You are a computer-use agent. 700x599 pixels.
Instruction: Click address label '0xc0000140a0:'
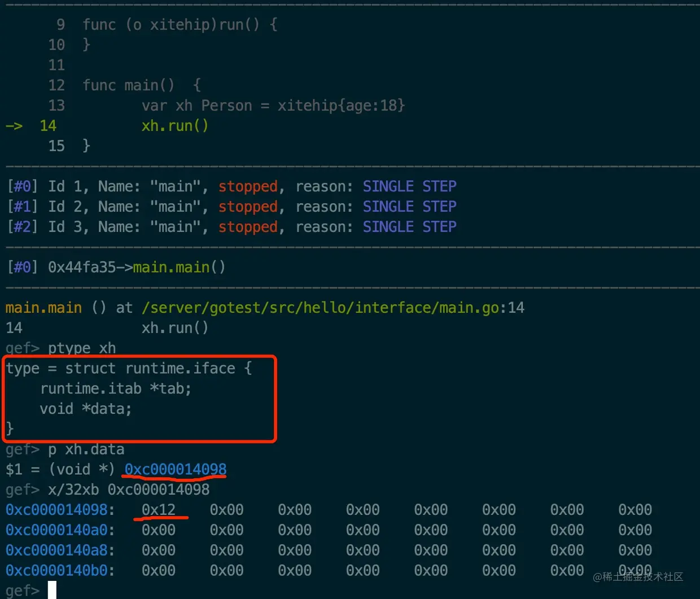[60, 530]
